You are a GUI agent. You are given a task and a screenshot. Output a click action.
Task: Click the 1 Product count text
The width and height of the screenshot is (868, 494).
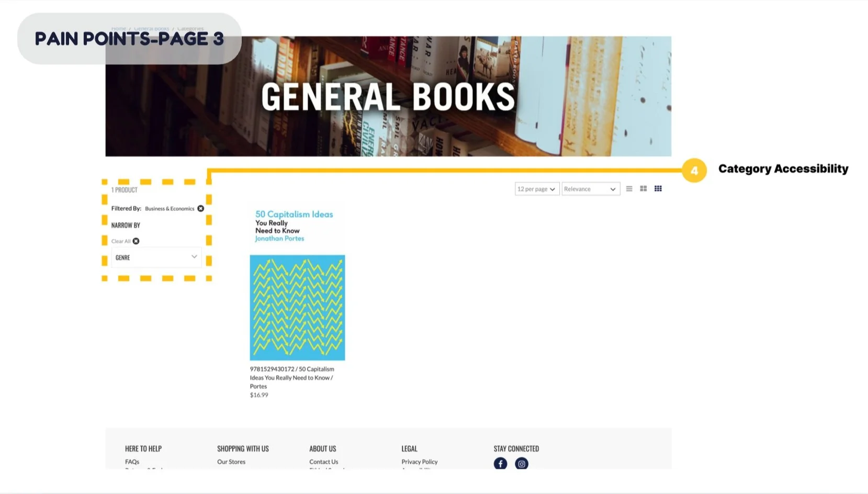pyautogui.click(x=125, y=190)
